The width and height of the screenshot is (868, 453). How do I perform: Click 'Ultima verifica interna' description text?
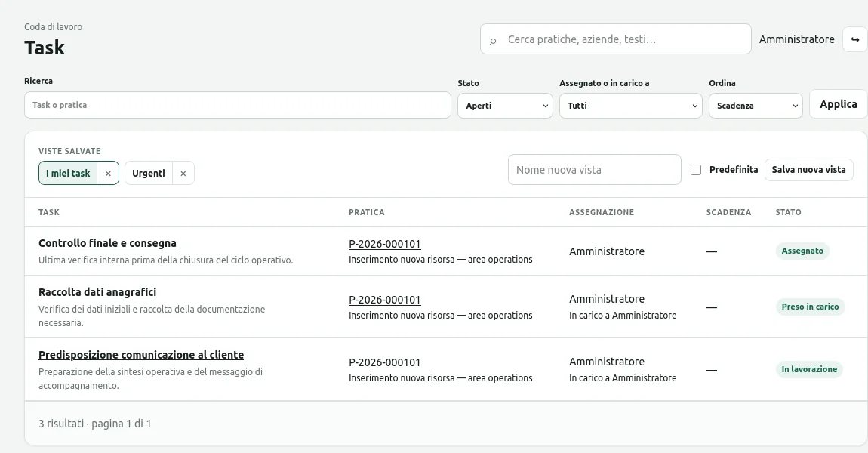coord(165,260)
